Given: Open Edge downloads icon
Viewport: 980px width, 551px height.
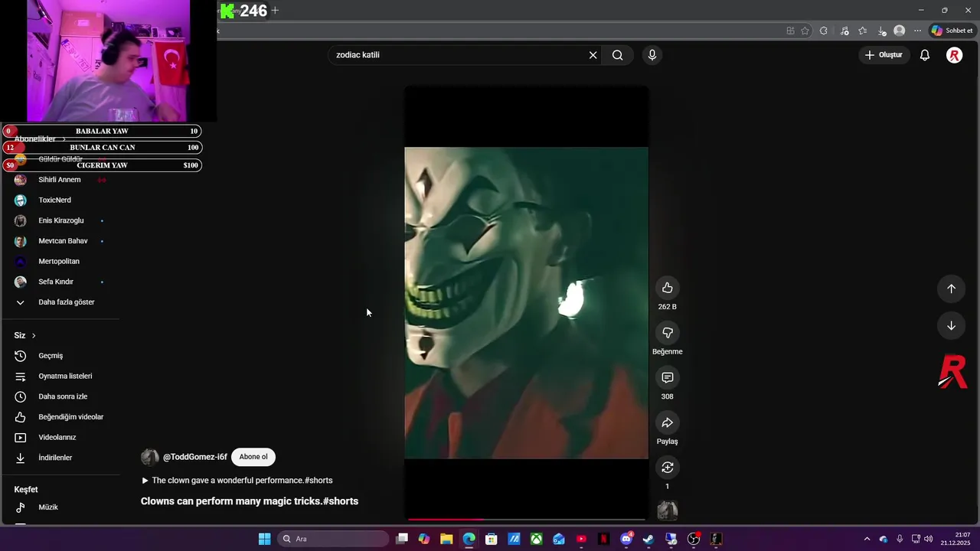Looking at the screenshot, I should point(882,31).
